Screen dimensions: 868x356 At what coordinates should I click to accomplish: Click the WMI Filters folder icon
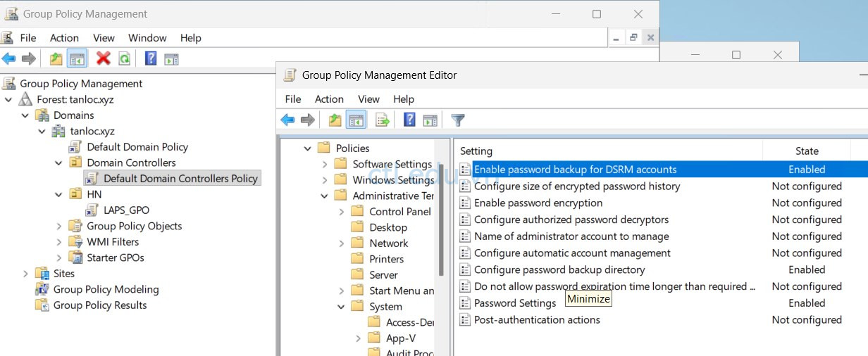pos(75,242)
